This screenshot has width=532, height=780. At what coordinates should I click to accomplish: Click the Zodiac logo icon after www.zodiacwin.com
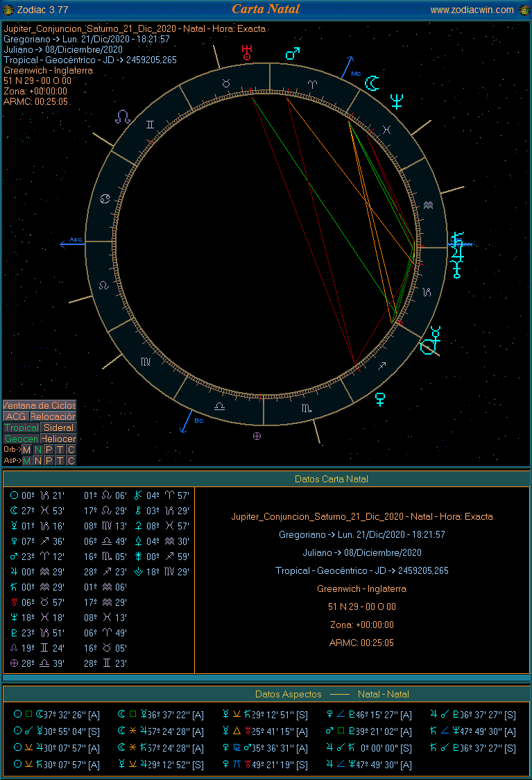click(x=524, y=10)
